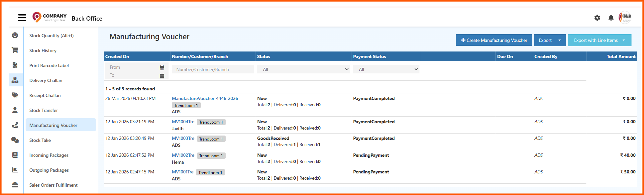Image resolution: width=644 pixels, height=195 pixels.
Task: Click the settings gear icon
Action: tap(597, 18)
